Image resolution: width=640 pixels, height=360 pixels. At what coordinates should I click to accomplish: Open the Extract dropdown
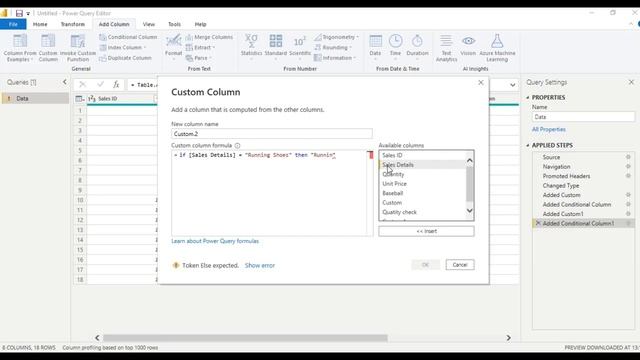coord(200,48)
